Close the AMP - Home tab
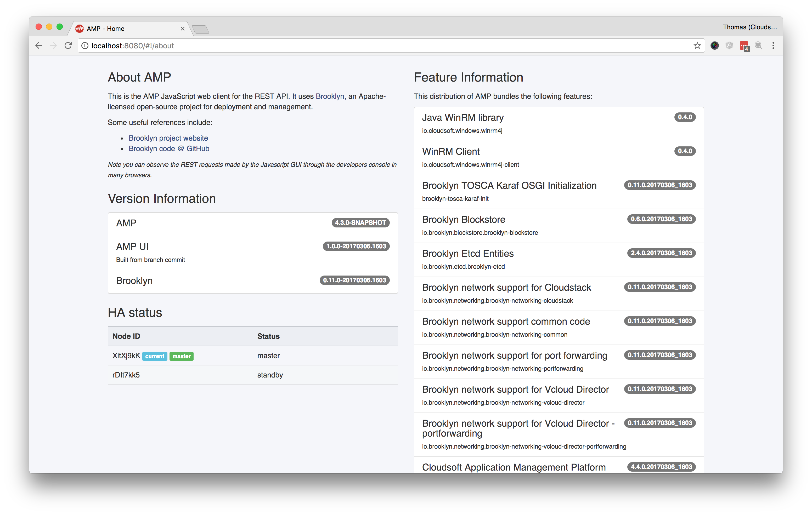This screenshot has height=515, width=812. [182, 29]
